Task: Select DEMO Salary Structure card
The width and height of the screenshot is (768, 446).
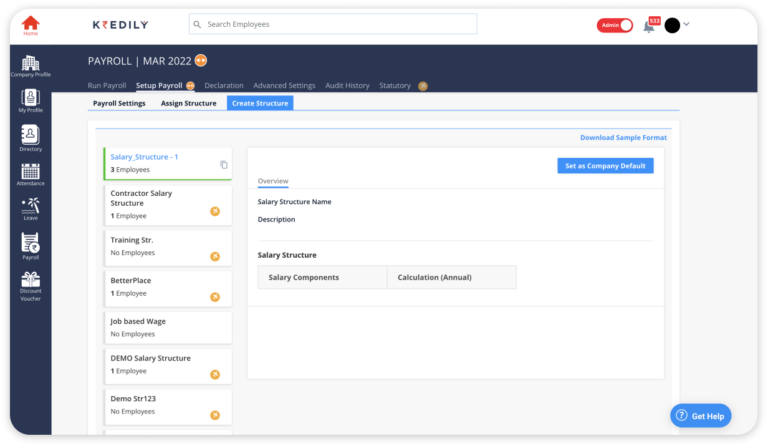Action: (x=168, y=366)
